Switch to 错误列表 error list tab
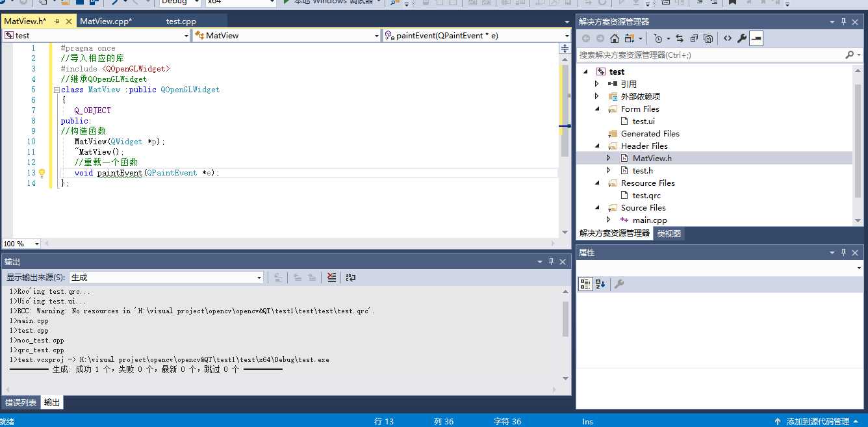Screen dimensions: 868x427 click(21, 402)
